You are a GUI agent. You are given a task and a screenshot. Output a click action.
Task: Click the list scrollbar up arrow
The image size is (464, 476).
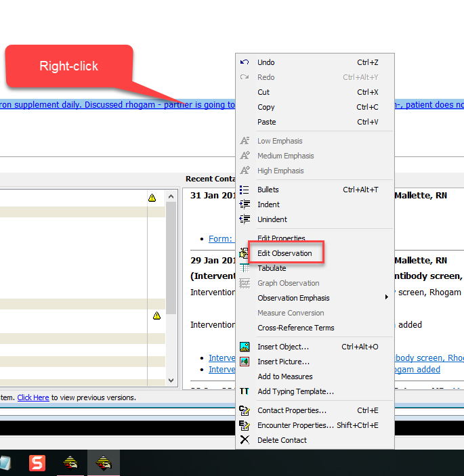(x=171, y=196)
